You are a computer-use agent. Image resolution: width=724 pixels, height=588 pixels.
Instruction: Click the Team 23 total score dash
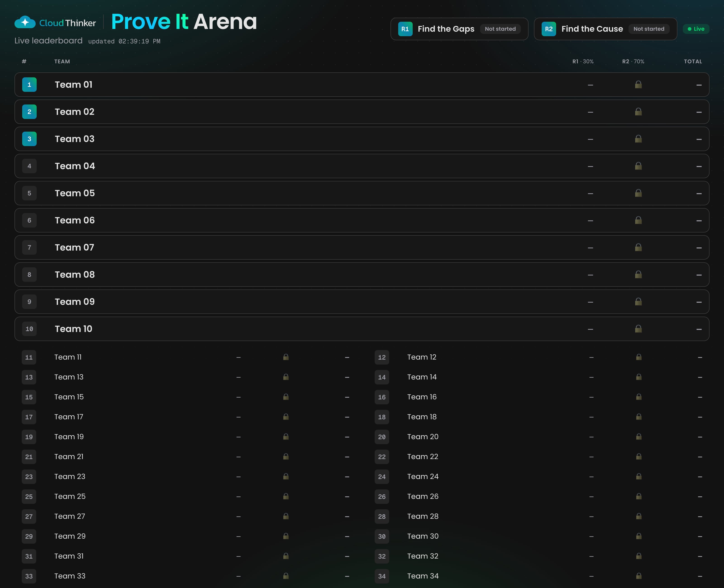(x=347, y=477)
